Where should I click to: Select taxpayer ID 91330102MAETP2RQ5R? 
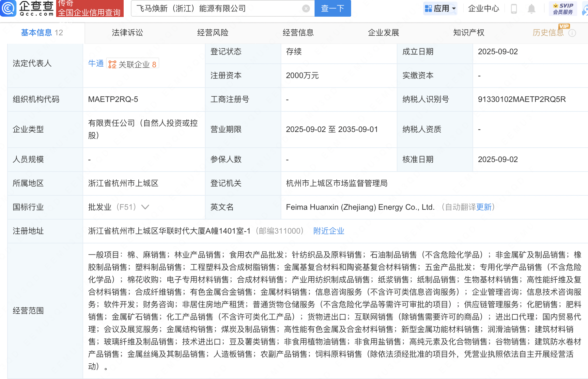click(x=522, y=99)
